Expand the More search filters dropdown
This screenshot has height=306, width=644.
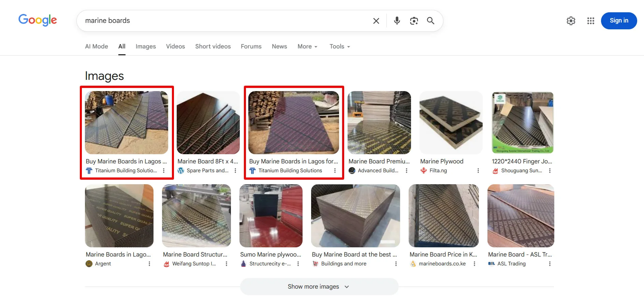click(x=307, y=46)
